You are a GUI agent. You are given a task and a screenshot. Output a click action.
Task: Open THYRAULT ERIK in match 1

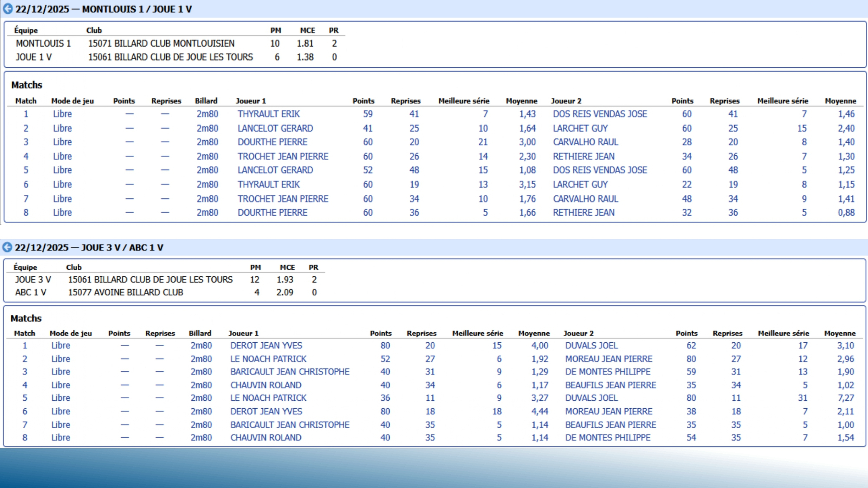tap(269, 114)
